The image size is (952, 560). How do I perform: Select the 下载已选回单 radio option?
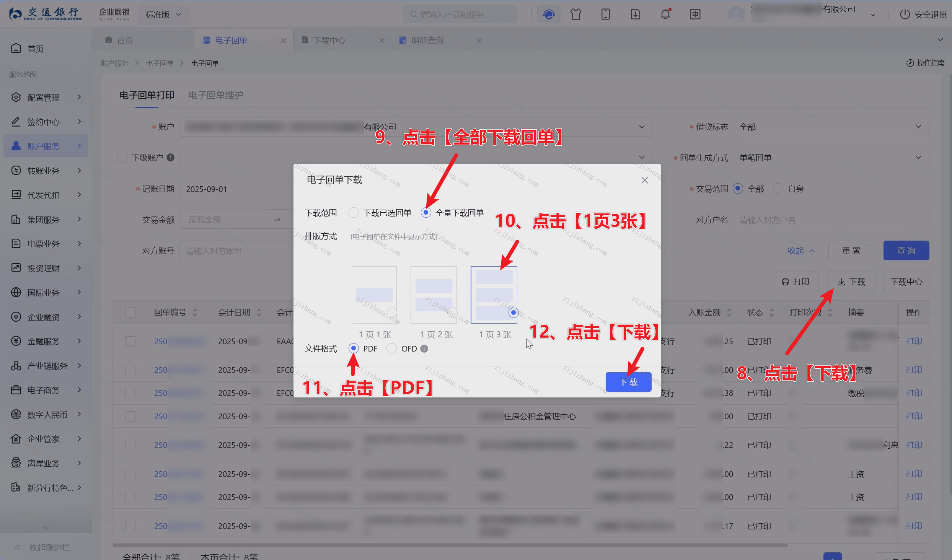pos(354,213)
